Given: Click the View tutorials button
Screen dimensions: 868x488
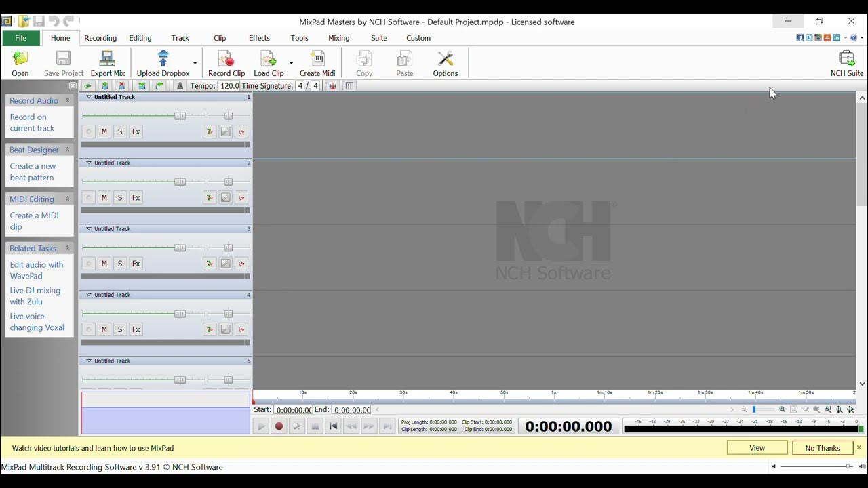Looking at the screenshot, I should coord(757,448).
